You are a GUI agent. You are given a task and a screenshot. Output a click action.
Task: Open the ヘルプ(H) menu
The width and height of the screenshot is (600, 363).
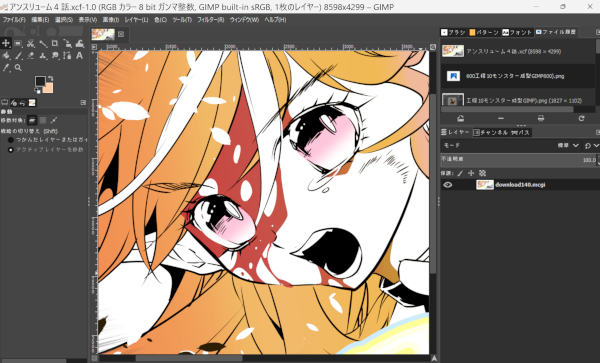tap(275, 20)
